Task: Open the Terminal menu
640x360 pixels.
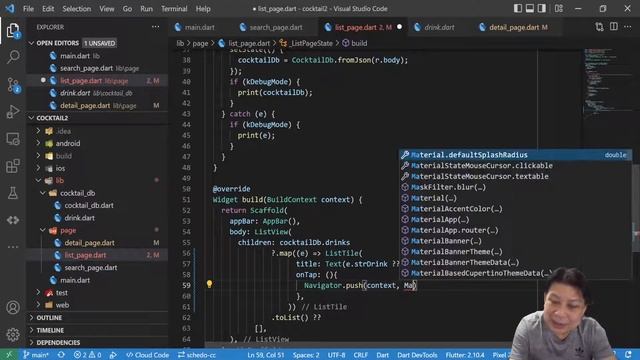Action: (174, 9)
